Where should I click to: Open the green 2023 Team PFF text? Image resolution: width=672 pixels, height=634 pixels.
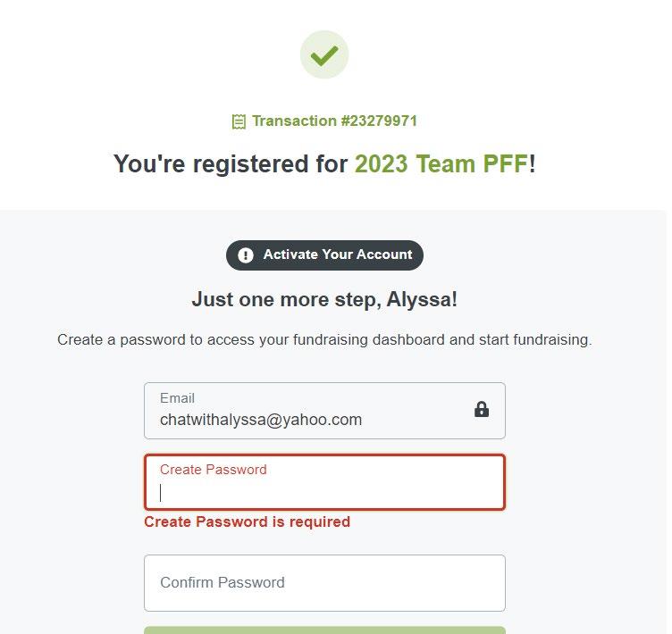[x=441, y=164]
